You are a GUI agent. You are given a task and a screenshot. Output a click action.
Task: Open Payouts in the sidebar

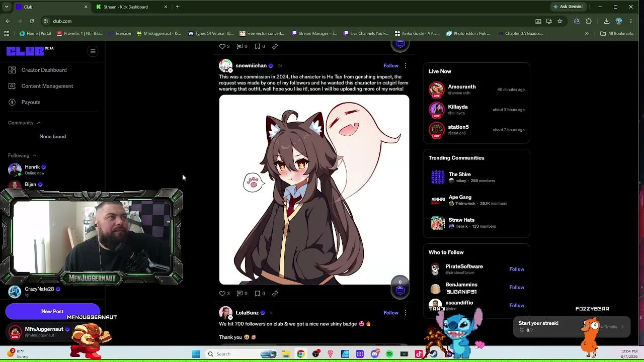coord(31,102)
